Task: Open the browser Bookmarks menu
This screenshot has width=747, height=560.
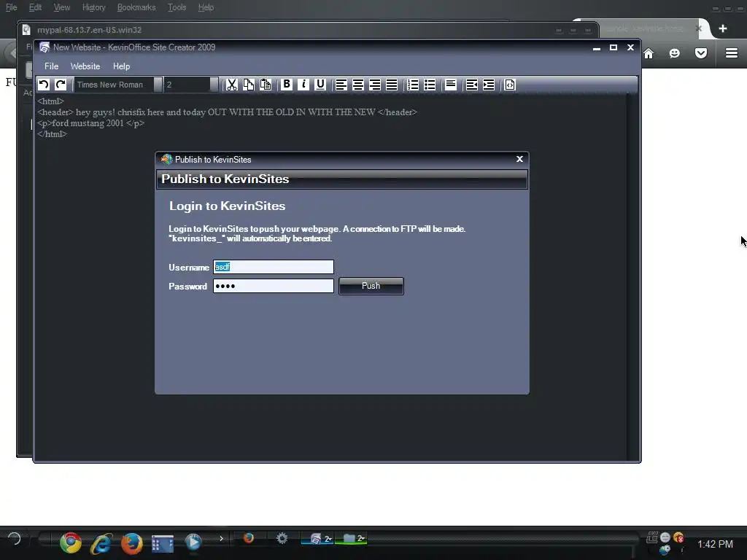Action: pos(136,7)
